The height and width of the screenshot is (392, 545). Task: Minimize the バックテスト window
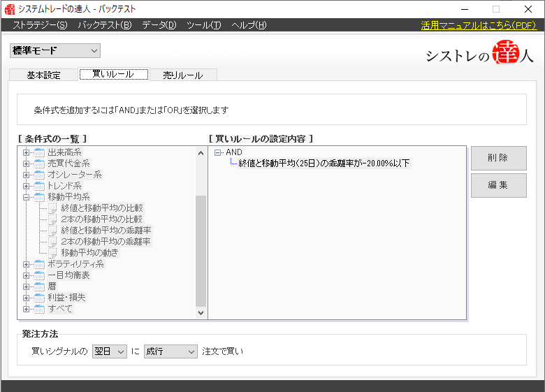(465, 9)
